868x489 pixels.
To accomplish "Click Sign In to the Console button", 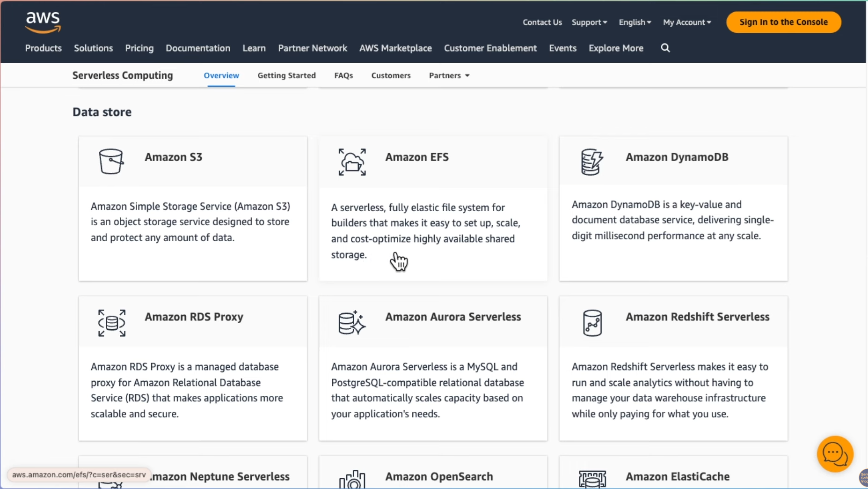I will tap(783, 22).
